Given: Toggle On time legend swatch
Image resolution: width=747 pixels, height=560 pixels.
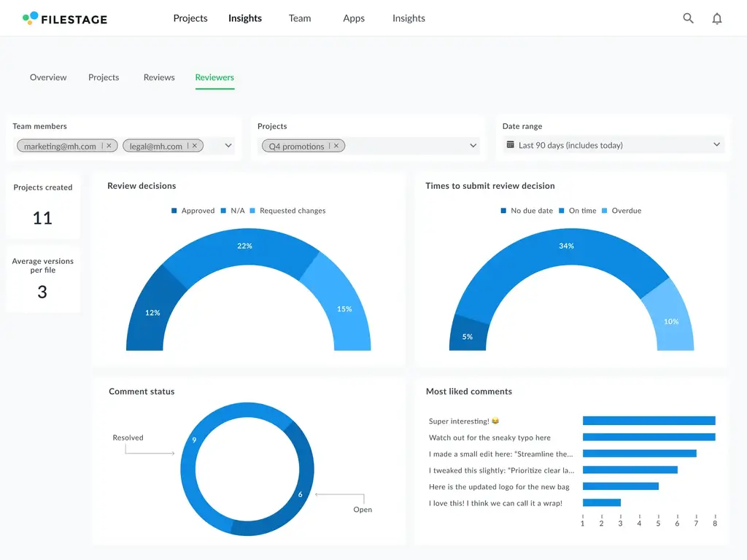Looking at the screenshot, I should [x=562, y=211].
